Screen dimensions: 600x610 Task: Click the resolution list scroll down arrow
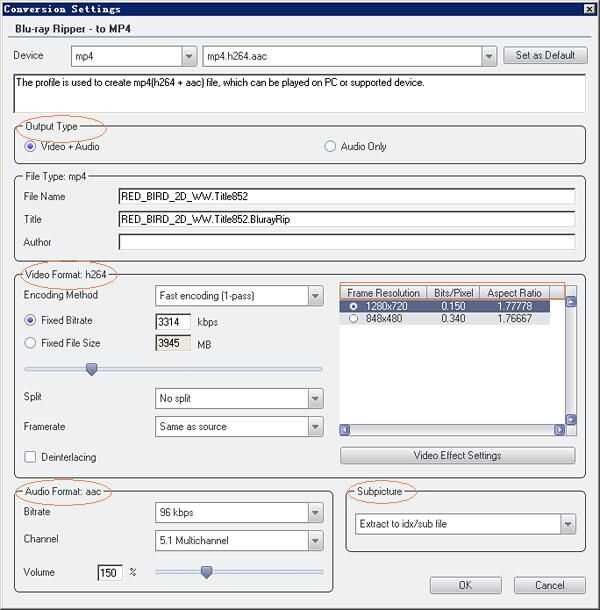click(571, 419)
